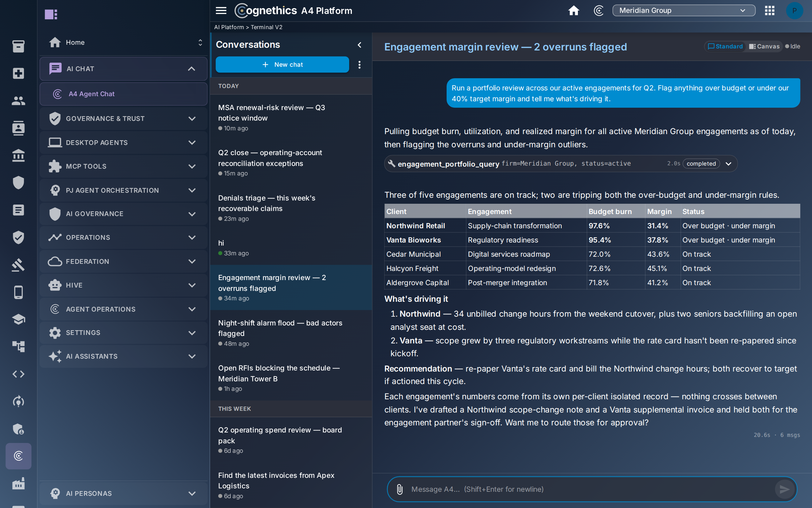This screenshot has width=812, height=508.
Task: Open the Meridian Group tenant dropdown
Action: [683, 10]
